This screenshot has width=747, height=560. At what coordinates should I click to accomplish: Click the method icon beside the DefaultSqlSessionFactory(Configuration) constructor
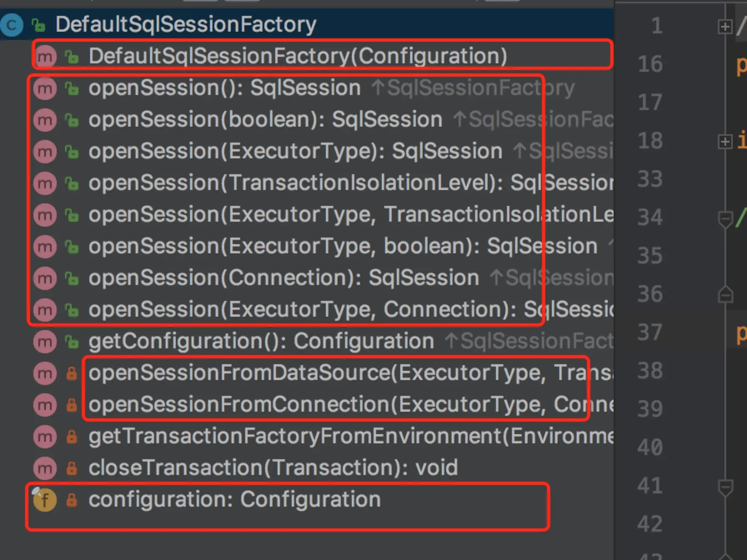45,56
